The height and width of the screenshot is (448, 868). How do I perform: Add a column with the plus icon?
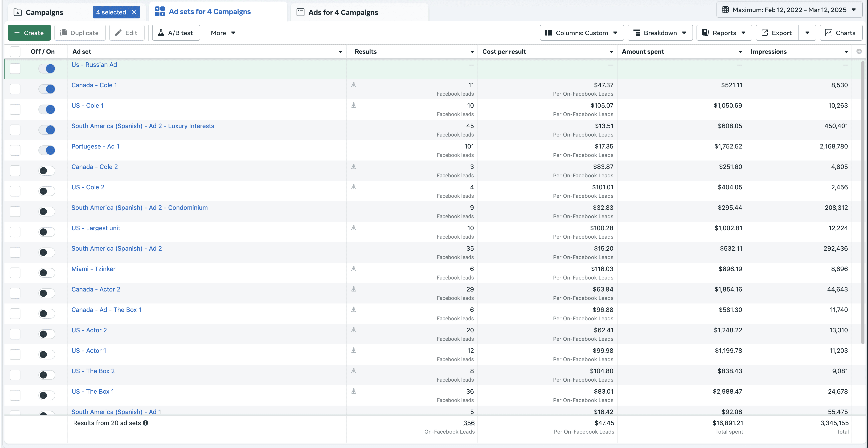click(859, 52)
